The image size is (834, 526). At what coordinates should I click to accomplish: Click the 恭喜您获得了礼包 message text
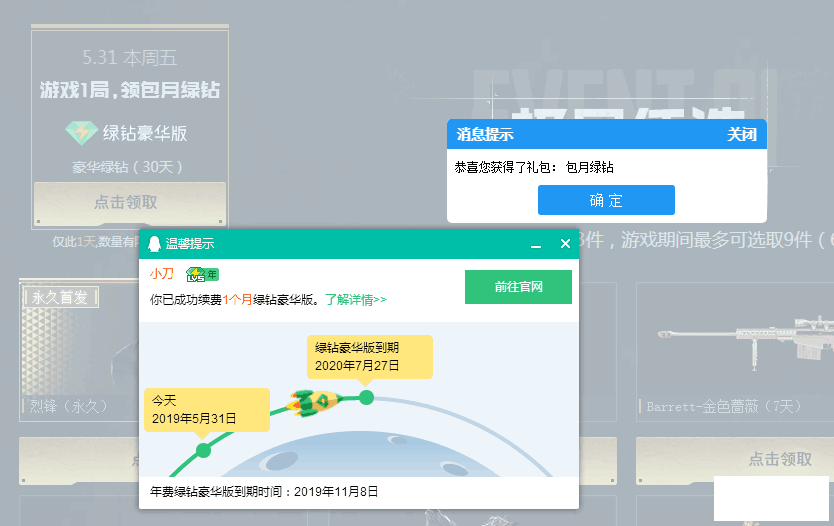point(533,168)
